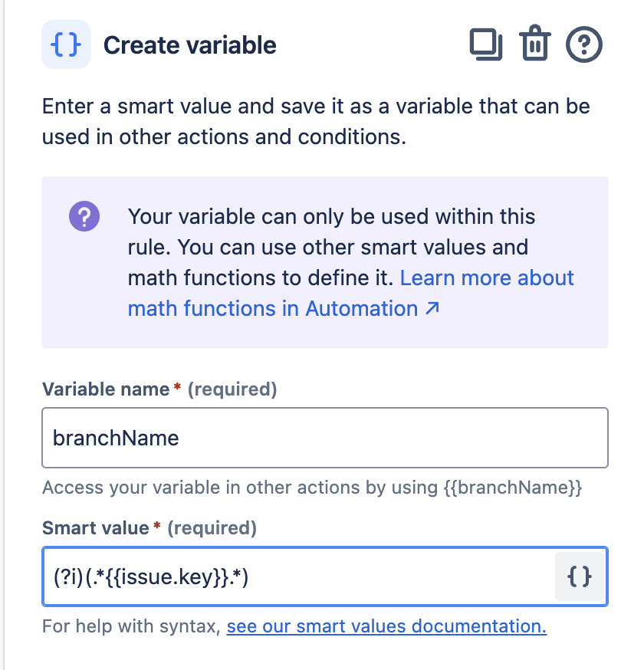Delete this component using the trash icon
The width and height of the screenshot is (644, 670).
[x=535, y=45]
